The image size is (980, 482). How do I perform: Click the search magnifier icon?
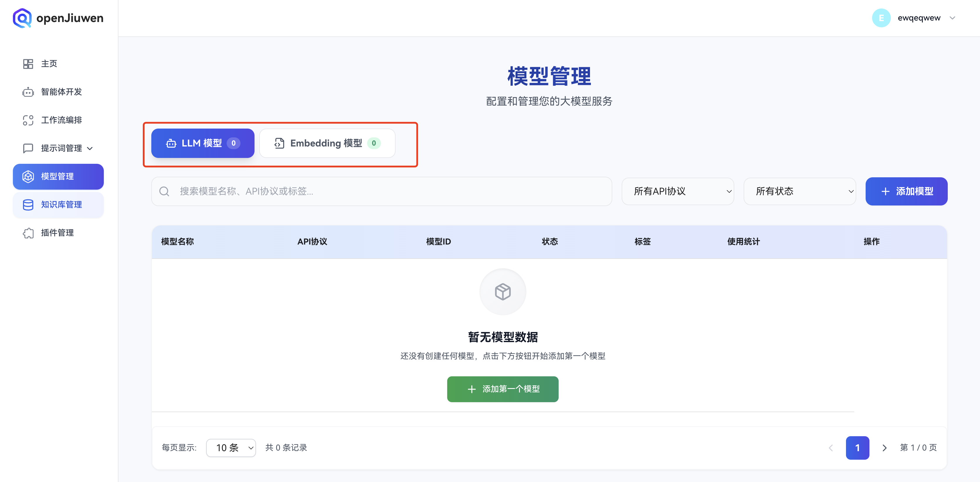click(x=164, y=191)
